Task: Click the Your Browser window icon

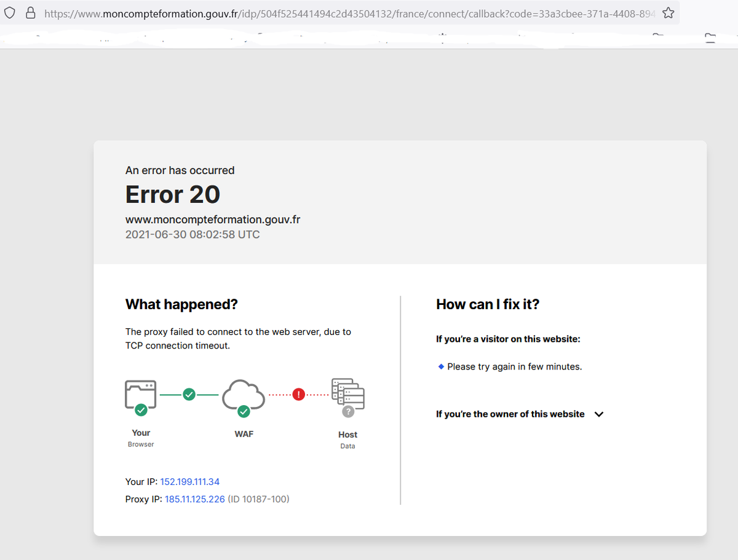Action: [x=141, y=395]
